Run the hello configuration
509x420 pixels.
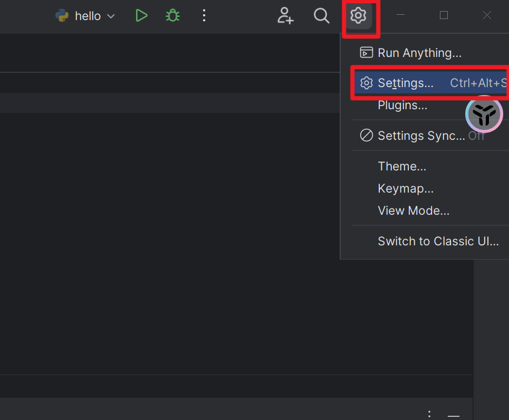coord(141,16)
